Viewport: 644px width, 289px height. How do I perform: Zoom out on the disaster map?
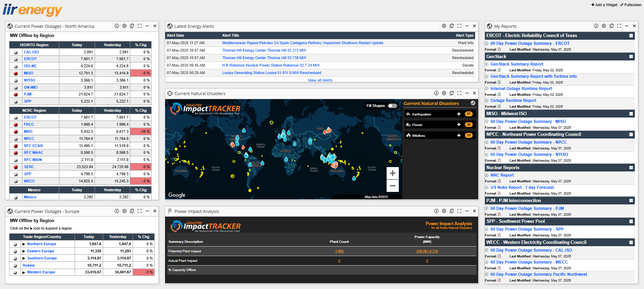point(393,186)
